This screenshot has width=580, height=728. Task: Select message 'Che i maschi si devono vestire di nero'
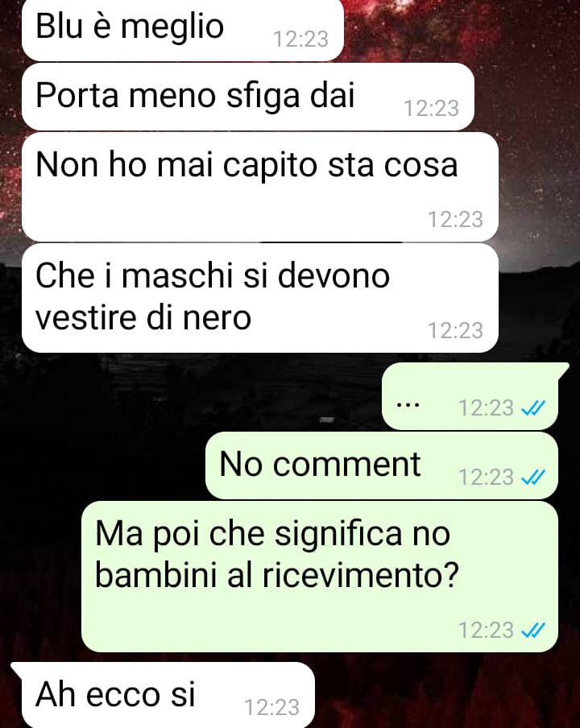pos(260,298)
